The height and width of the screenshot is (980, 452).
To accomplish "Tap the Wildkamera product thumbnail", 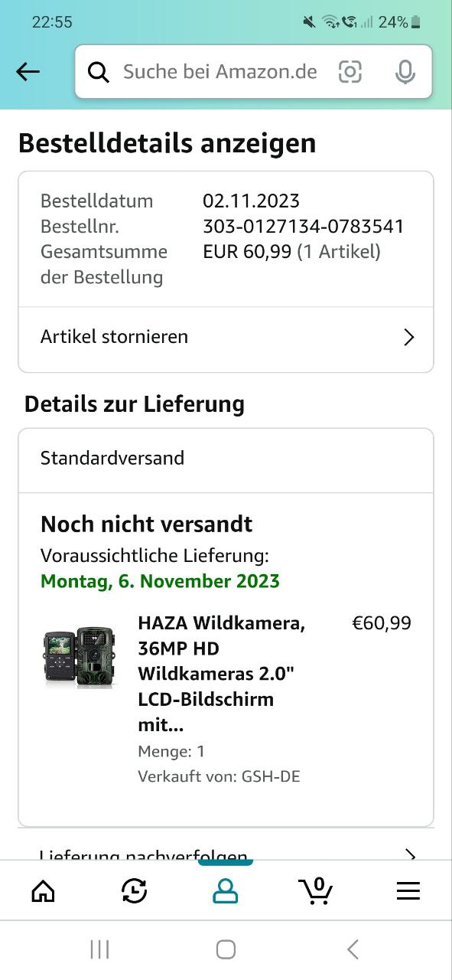I will (x=79, y=657).
